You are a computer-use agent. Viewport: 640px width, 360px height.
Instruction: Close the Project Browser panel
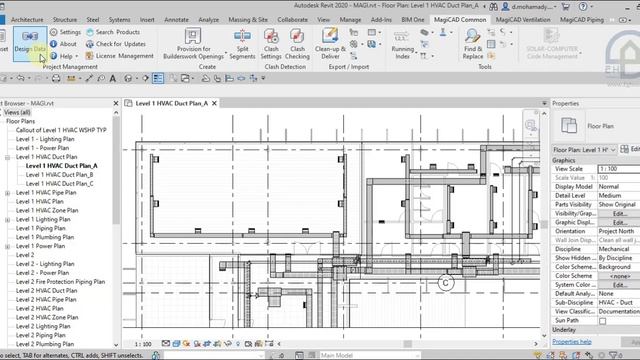point(116,104)
